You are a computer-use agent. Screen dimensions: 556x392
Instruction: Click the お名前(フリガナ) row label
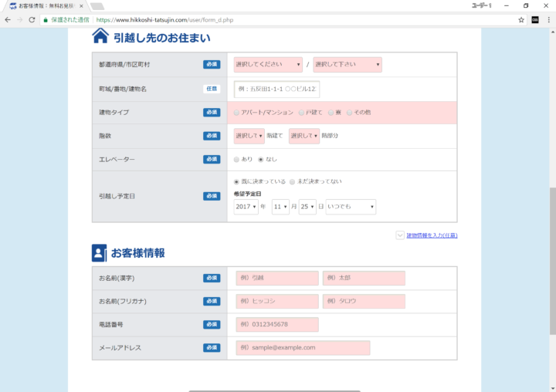pyautogui.click(x=122, y=301)
